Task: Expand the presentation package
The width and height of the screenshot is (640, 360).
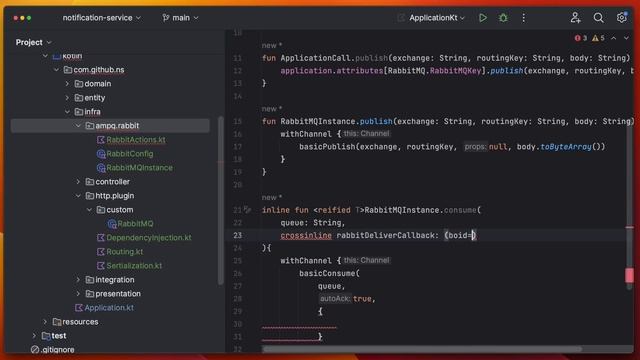Action: pyautogui.click(x=78, y=294)
